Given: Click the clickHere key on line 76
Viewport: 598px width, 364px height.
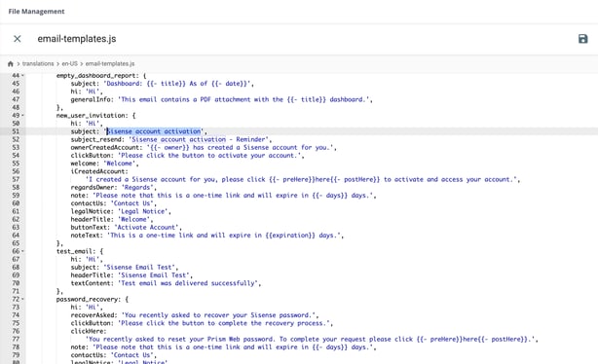Looking at the screenshot, I should coord(88,331).
